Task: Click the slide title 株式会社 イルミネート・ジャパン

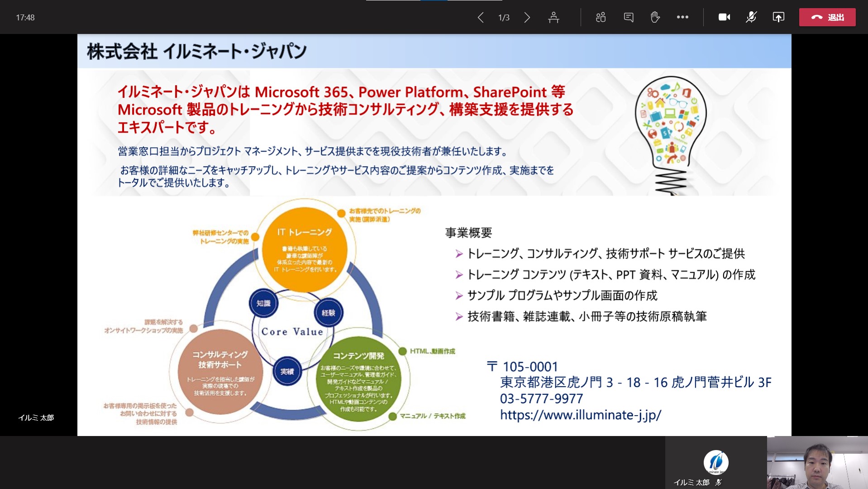Action: point(197,51)
